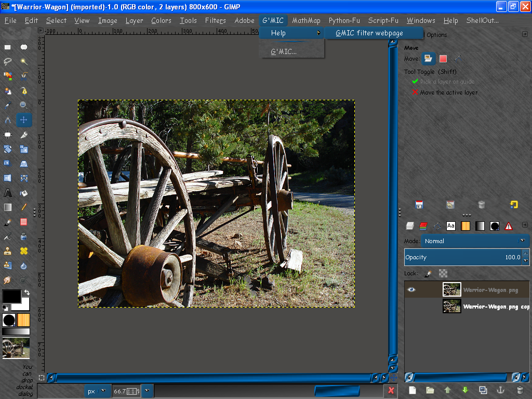Viewport: 532px width, 399px height.
Task: Select the Select by Color tool
Action: (7, 76)
